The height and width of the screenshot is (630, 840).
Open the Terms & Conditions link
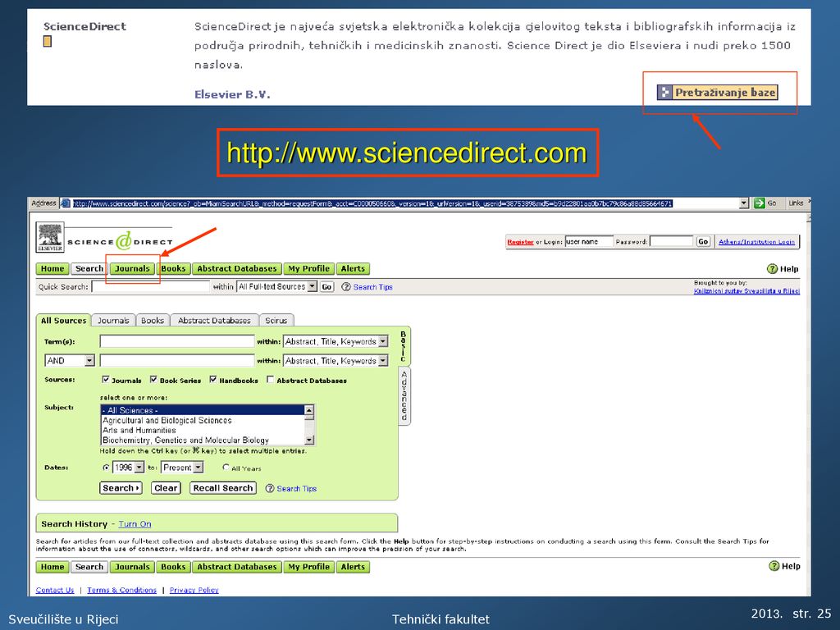[x=121, y=590]
